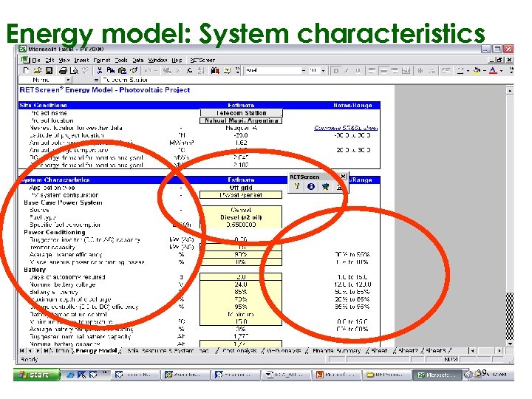Screen dimensions: 532x399
Task: Select the Diesel (#2 oil) fuel type cell
Action: coord(241,217)
